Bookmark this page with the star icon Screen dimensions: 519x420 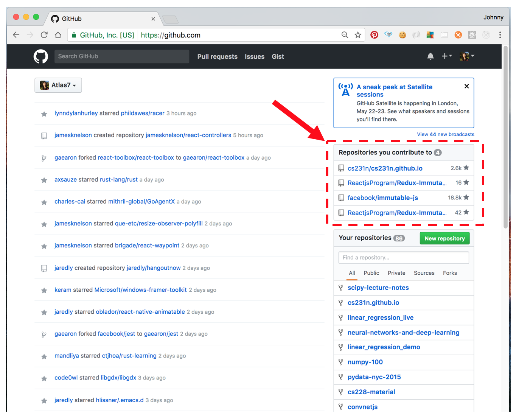tap(358, 35)
